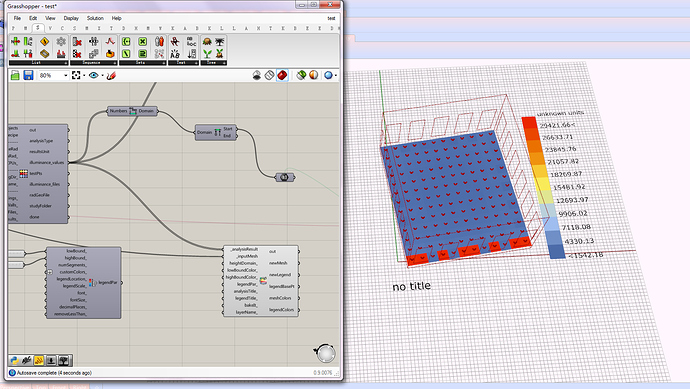This screenshot has height=389, width=690.
Task: Click the download arrow bottom toolbar icon
Action: click(x=51, y=361)
